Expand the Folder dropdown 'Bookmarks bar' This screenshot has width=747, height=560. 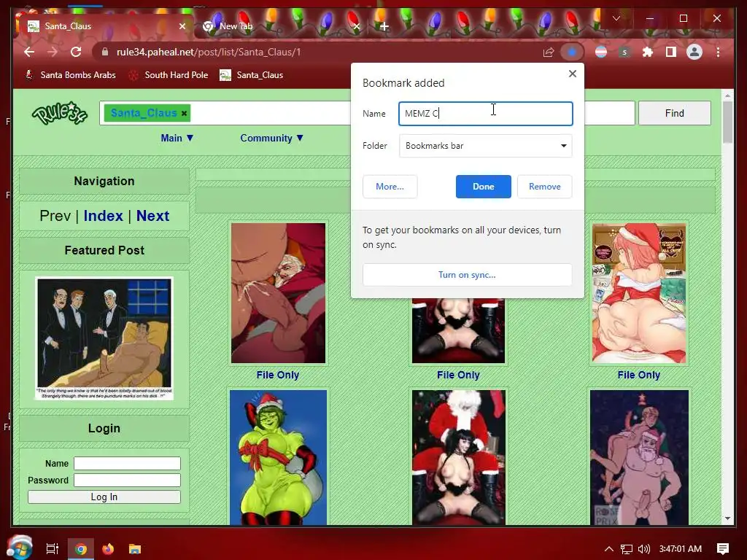coord(485,146)
